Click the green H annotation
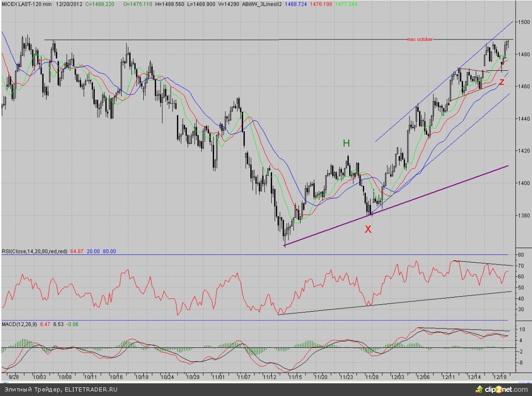532x396 pixels. click(x=346, y=143)
